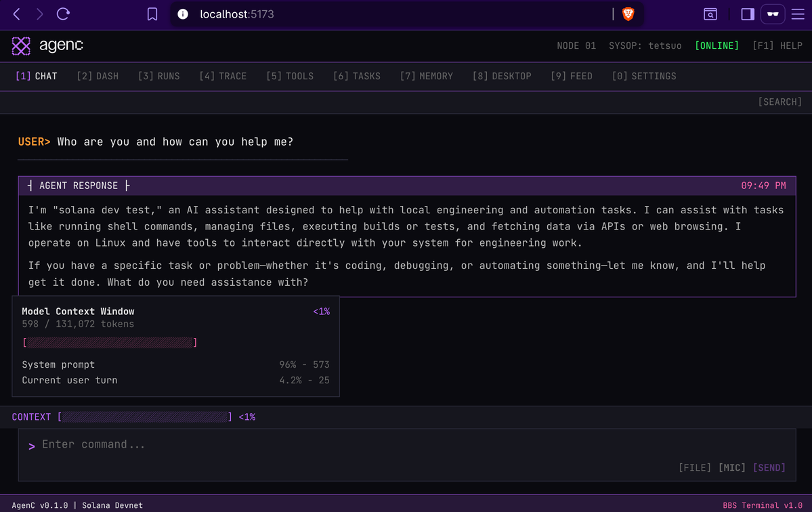This screenshot has width=812, height=512.
Task: Switch to the [8] DESKTOP tab
Action: [x=502, y=76]
